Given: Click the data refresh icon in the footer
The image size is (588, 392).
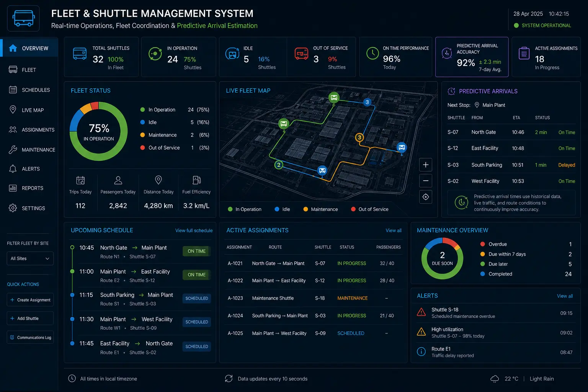Looking at the screenshot, I should (229, 379).
